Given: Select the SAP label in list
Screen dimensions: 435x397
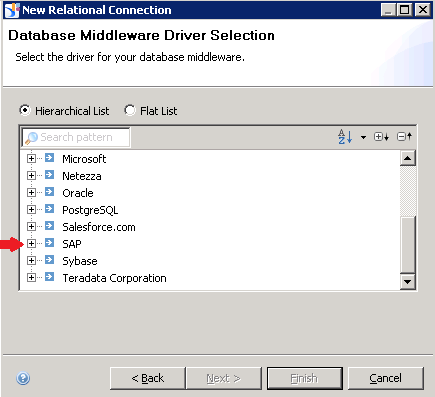Looking at the screenshot, I should (72, 244).
